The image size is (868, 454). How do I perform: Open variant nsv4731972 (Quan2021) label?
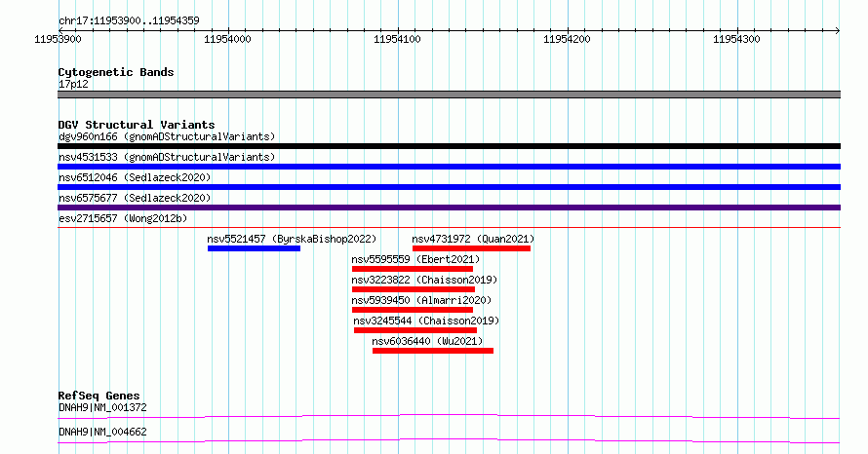pos(473,239)
